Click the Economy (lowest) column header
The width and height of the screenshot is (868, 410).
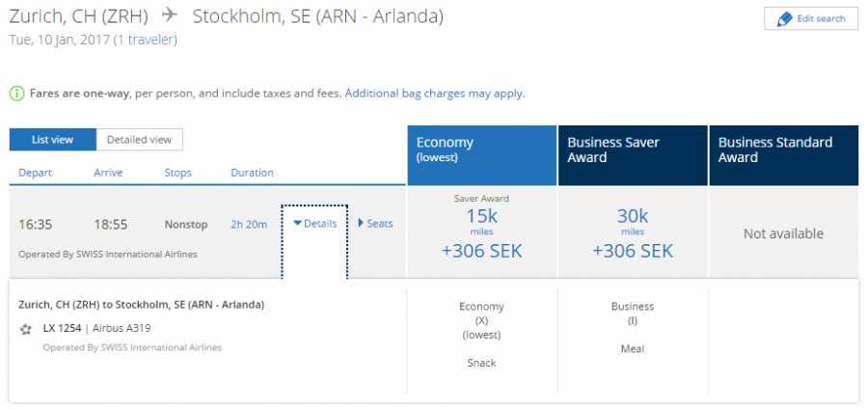pos(481,155)
